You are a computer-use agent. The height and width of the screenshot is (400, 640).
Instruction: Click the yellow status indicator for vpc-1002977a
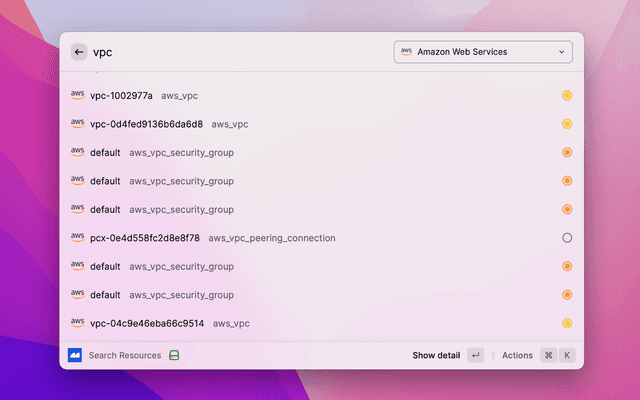[x=567, y=96]
